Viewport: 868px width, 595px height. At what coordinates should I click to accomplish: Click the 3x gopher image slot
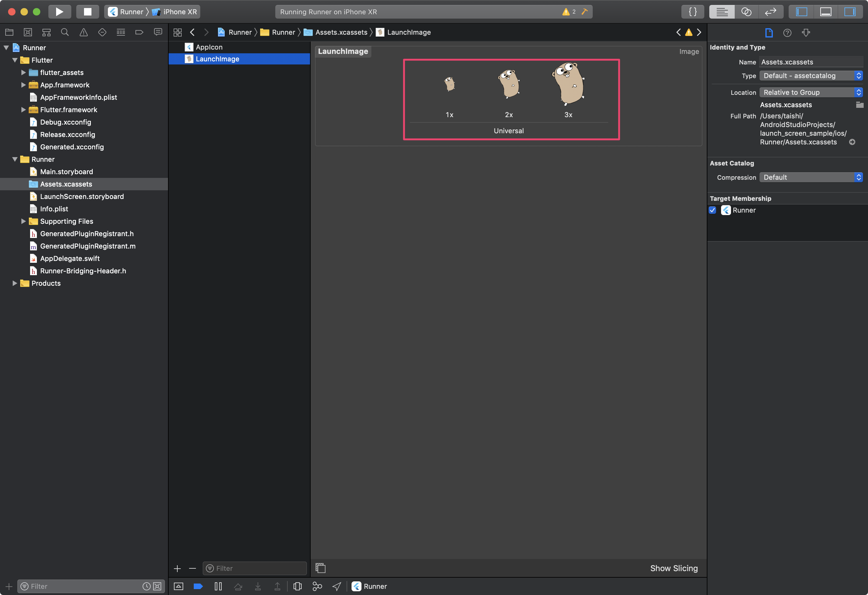click(568, 84)
